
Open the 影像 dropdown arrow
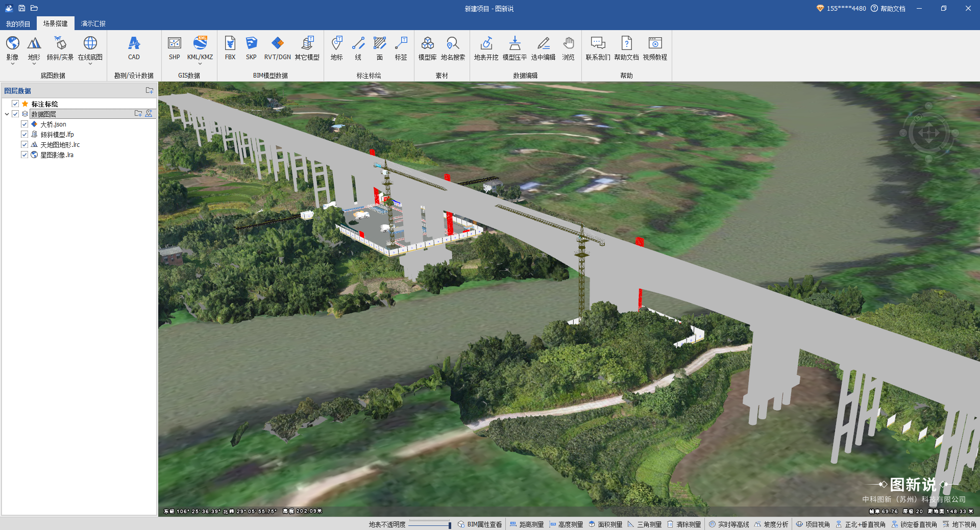pyautogui.click(x=12, y=64)
